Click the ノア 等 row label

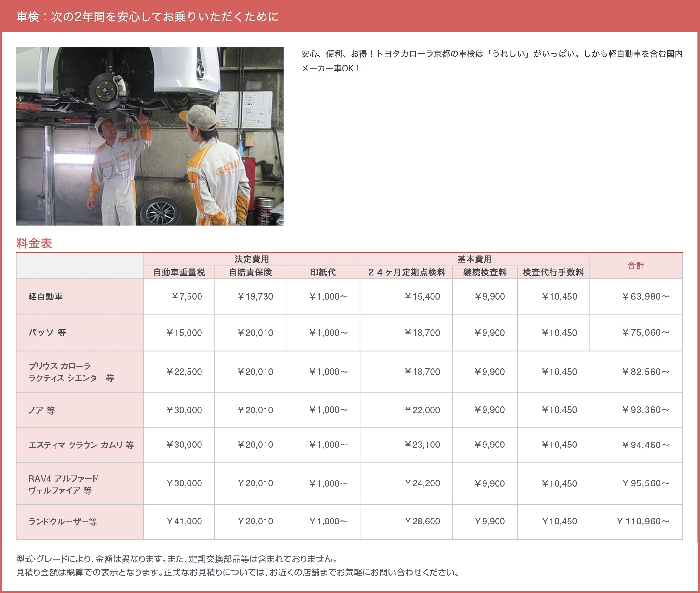tap(41, 410)
